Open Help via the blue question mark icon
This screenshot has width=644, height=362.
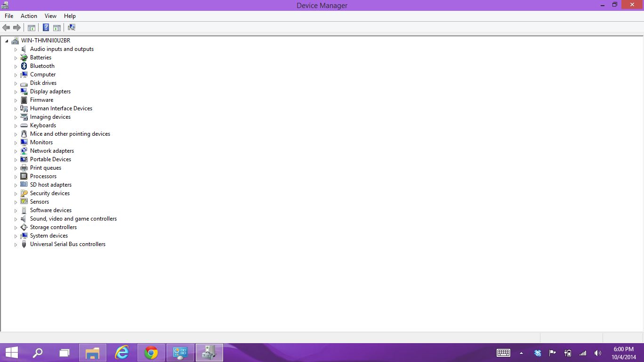coord(46,27)
